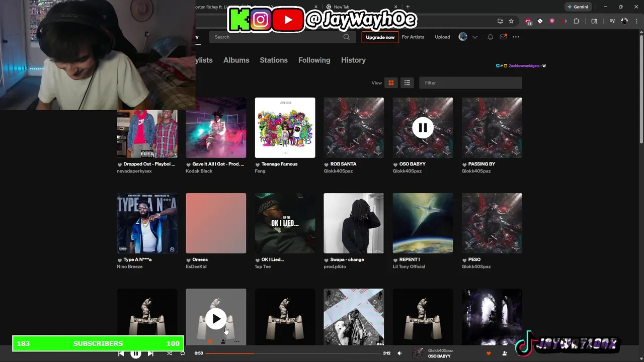Image resolution: width=644 pixels, height=362 pixels.
Task: Open the History tab
Action: [x=353, y=60]
